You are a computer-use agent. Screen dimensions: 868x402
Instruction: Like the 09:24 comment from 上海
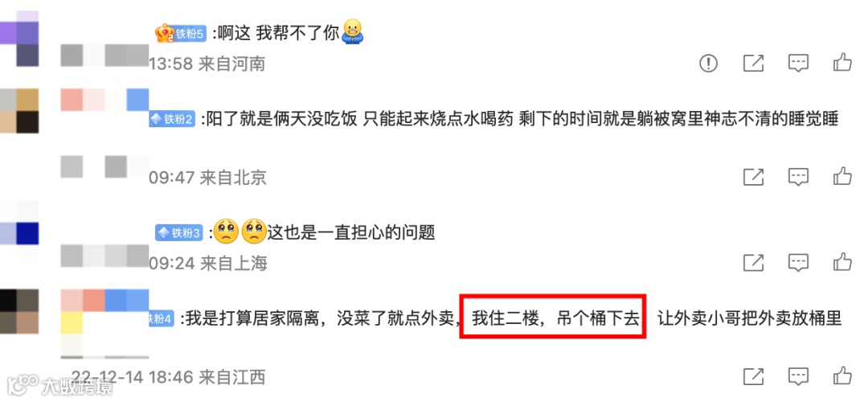[842, 261]
